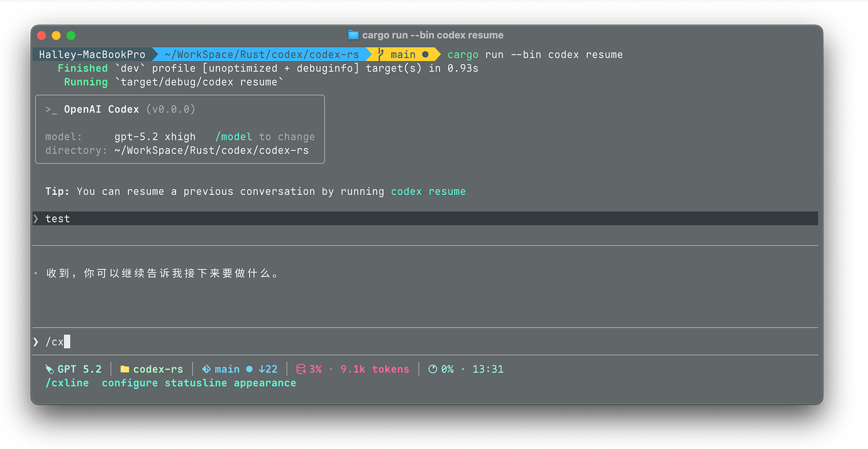Click the dark dot after main in shell prompt
The width and height of the screenshot is (868, 449).
click(425, 55)
